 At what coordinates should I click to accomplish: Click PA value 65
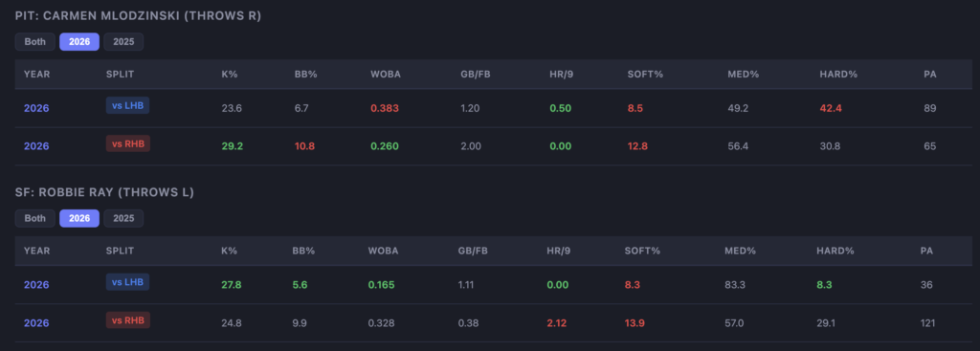pos(930,146)
